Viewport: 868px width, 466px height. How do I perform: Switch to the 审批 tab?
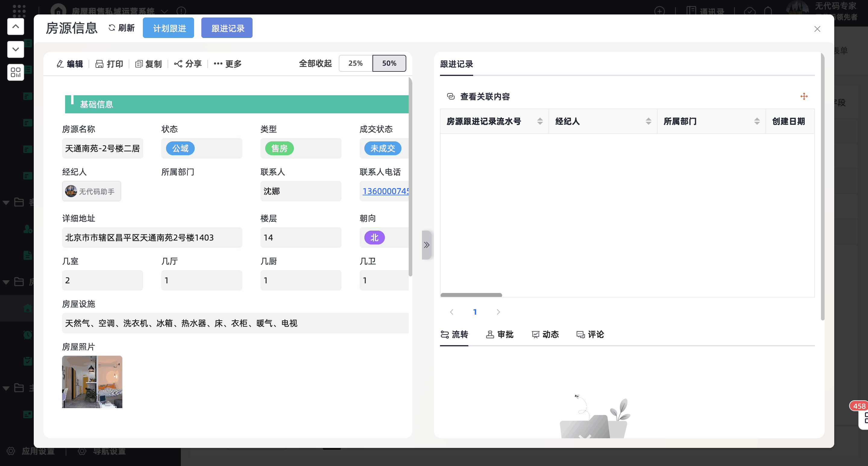[x=500, y=334]
